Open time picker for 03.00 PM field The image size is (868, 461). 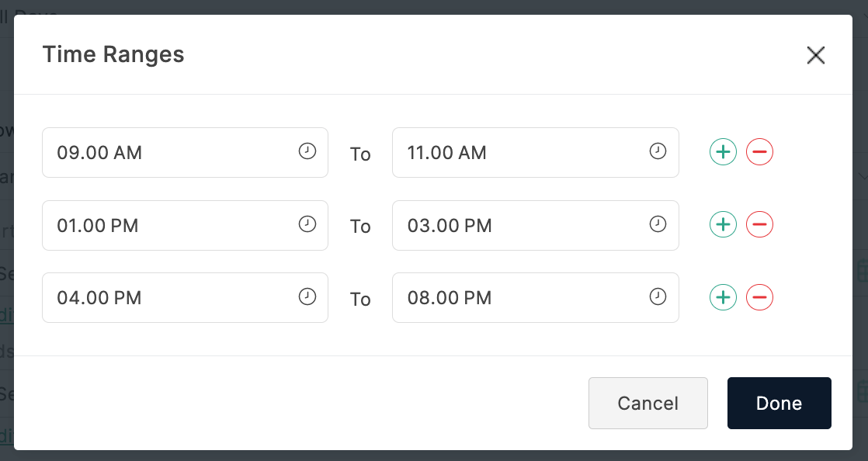[x=658, y=224]
